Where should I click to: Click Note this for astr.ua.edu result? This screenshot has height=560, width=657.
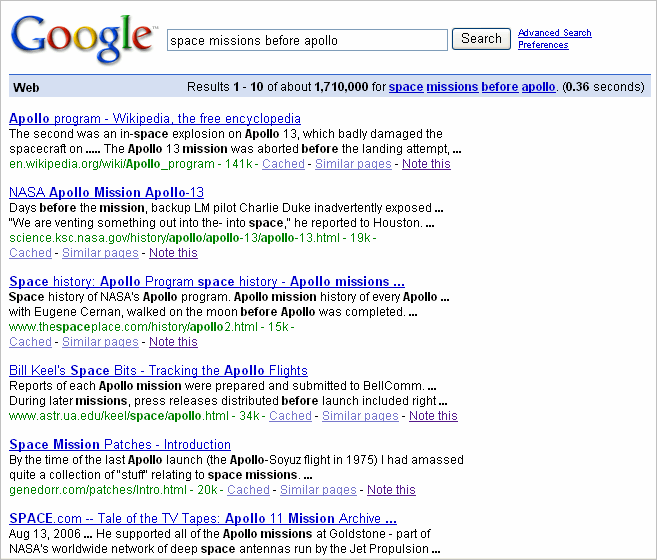[433, 416]
